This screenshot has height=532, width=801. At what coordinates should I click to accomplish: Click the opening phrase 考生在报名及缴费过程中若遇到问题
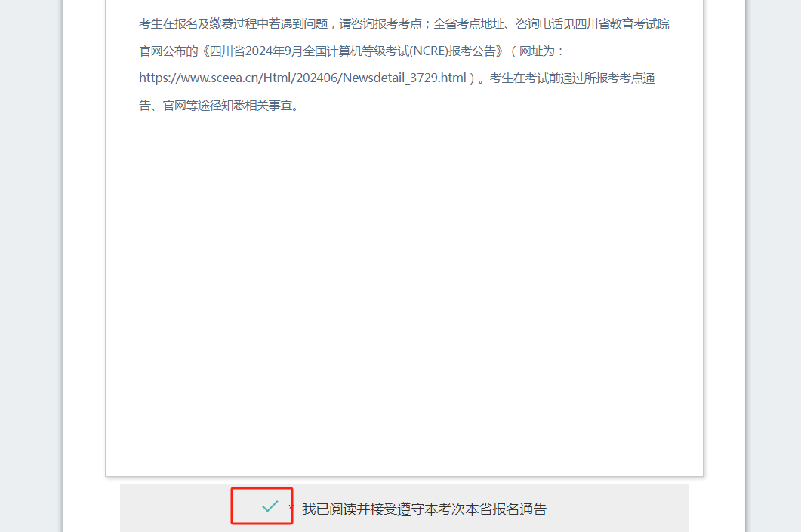coord(233,24)
